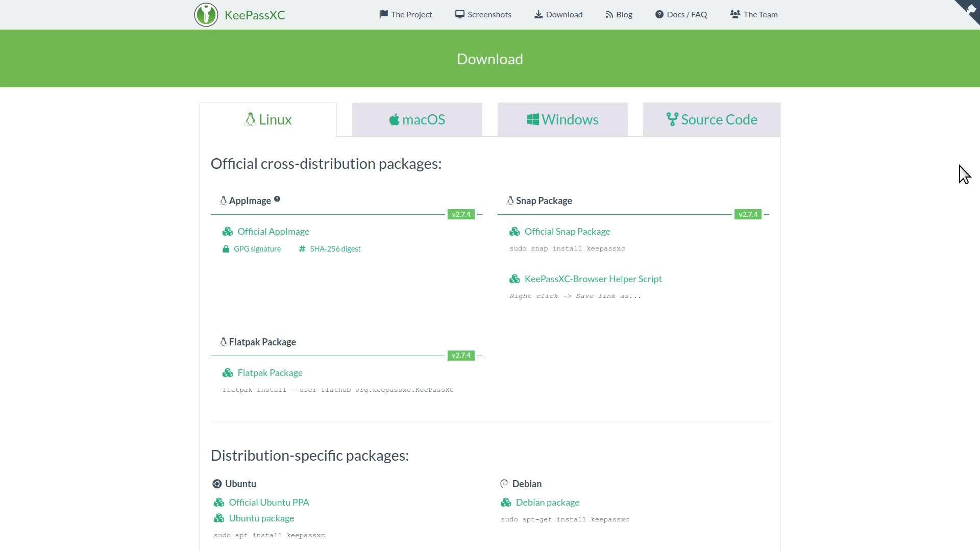Viewport: 980px width, 551px height.
Task: Open KeePassXC-Browser Helper Script link
Action: pos(593,279)
